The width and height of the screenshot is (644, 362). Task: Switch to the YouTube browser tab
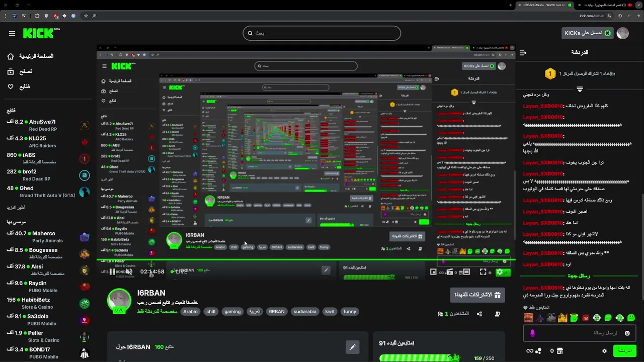pos(604,5)
